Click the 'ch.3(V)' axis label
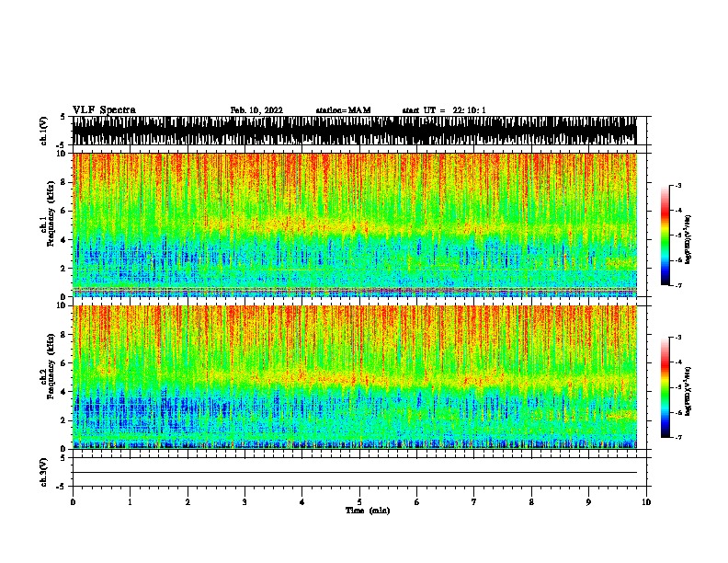Screen dimensions: 728x563 (44, 473)
